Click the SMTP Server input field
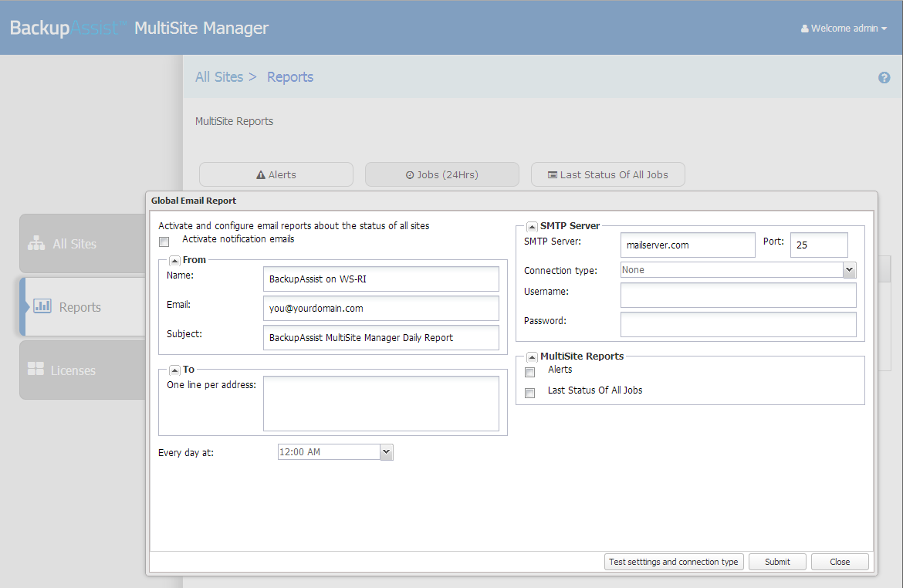The image size is (903, 588). click(x=688, y=245)
